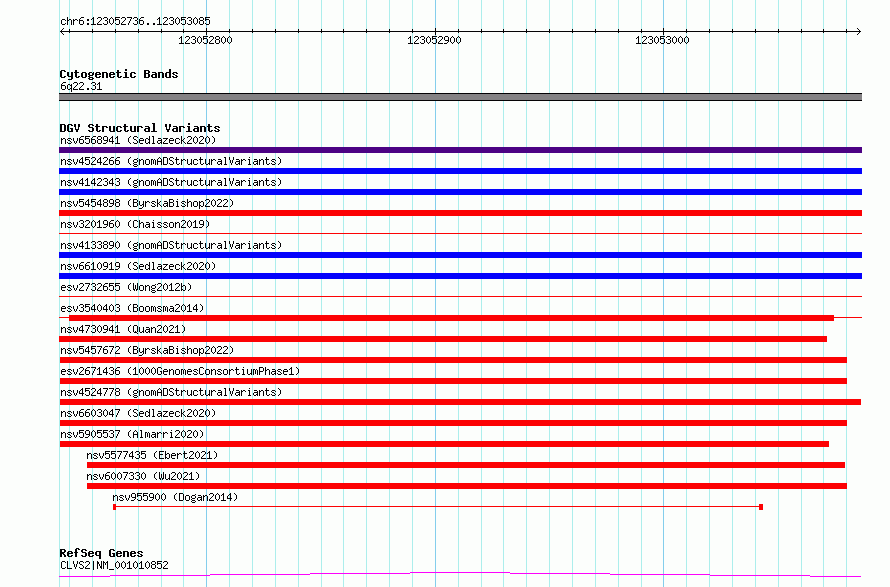Select the magenta CLVS2 gene line
The image size is (890, 587).
pyautogui.click(x=460, y=575)
